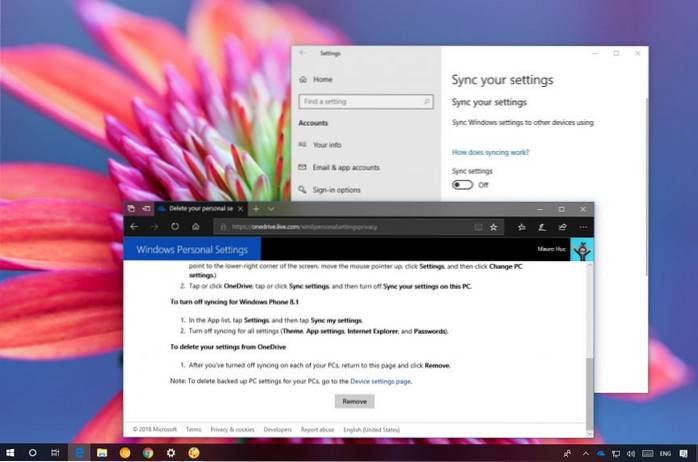Select Email & app accounts

[345, 167]
